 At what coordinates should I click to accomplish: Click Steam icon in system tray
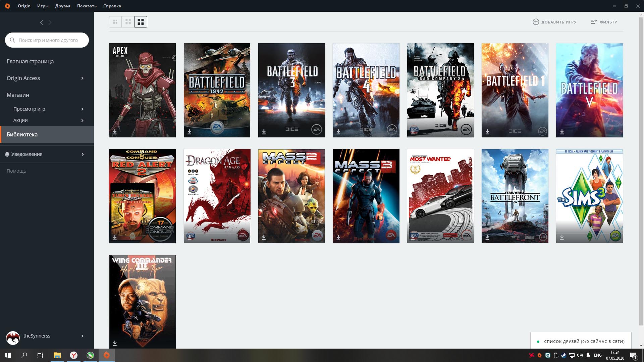(x=563, y=355)
